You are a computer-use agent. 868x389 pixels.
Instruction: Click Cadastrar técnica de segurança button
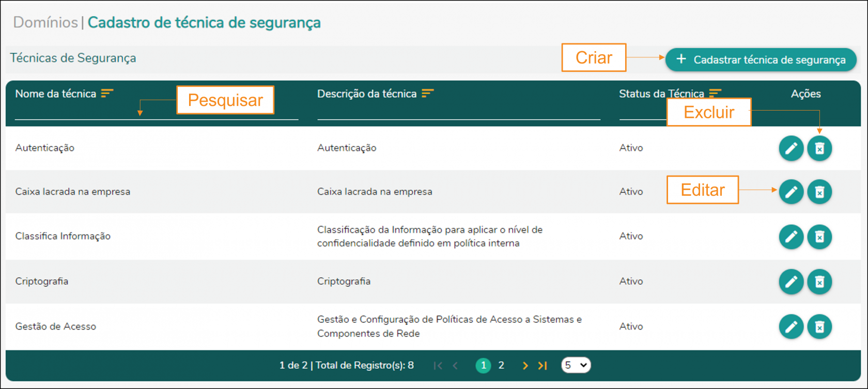coord(761,59)
